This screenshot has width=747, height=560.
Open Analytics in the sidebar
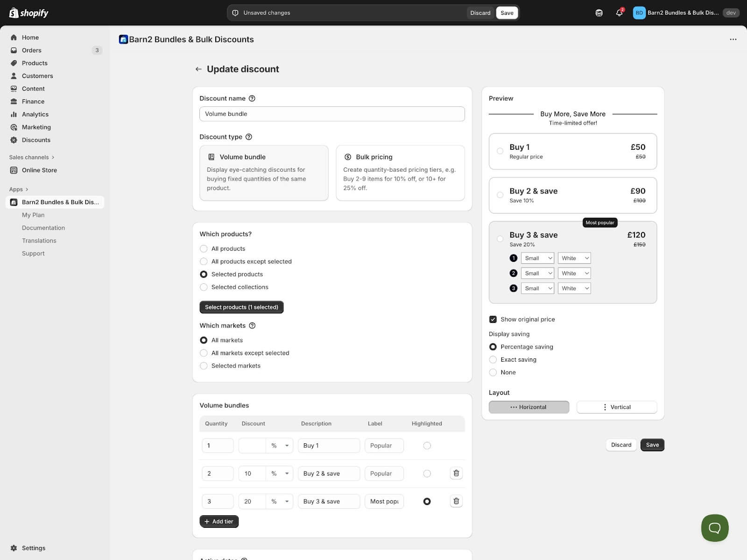click(35, 114)
